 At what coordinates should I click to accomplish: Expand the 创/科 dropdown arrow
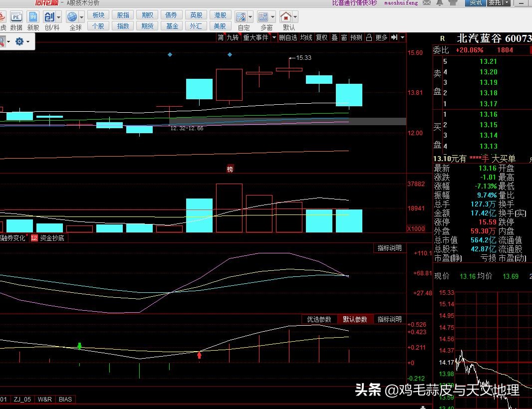[59, 17]
